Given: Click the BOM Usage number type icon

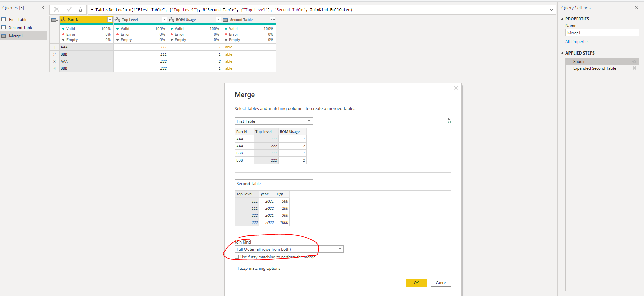Looking at the screenshot, I should click(x=171, y=20).
